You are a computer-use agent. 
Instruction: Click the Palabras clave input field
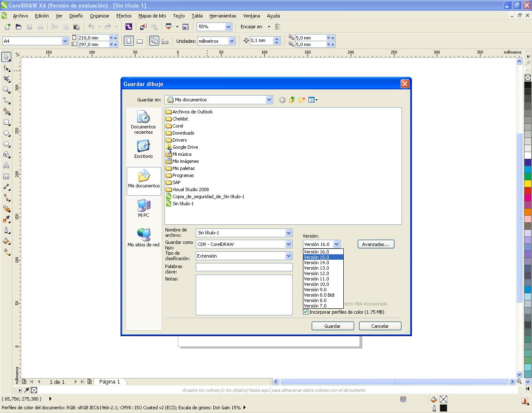[244, 267]
